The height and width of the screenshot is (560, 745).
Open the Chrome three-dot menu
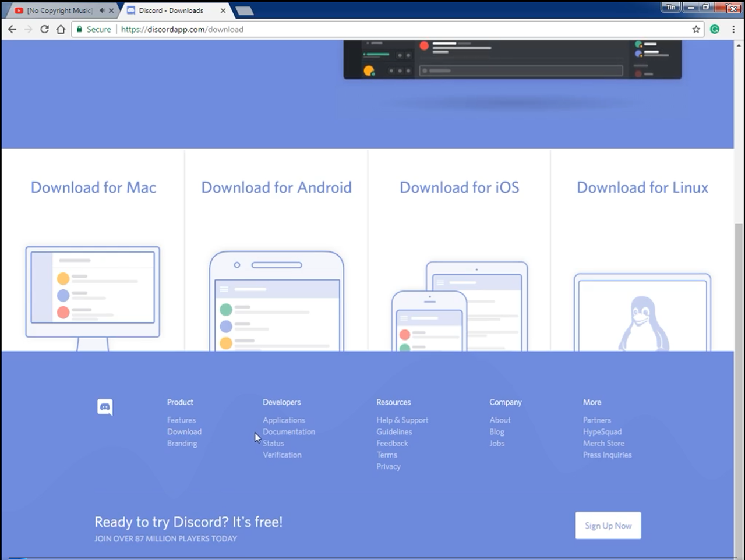[x=733, y=29]
